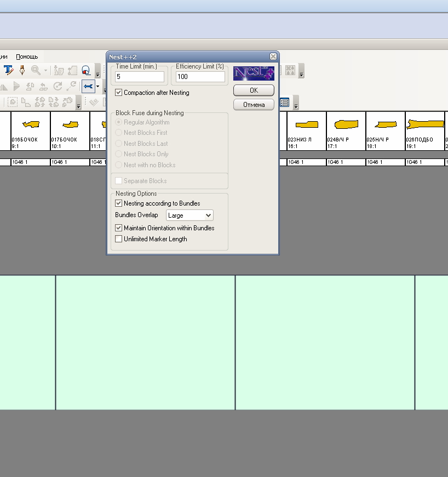
Task: Select Nest with no Blocks radio button
Action: [118, 165]
